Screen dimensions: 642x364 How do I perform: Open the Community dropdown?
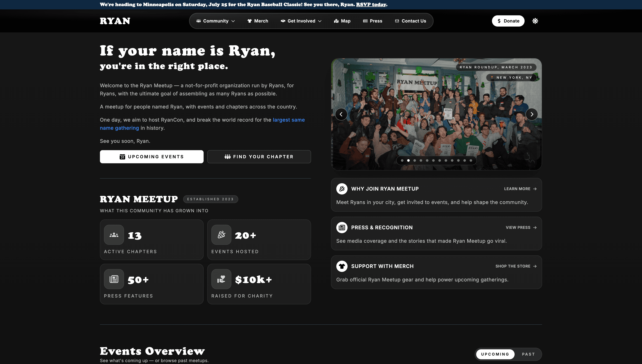(216, 21)
